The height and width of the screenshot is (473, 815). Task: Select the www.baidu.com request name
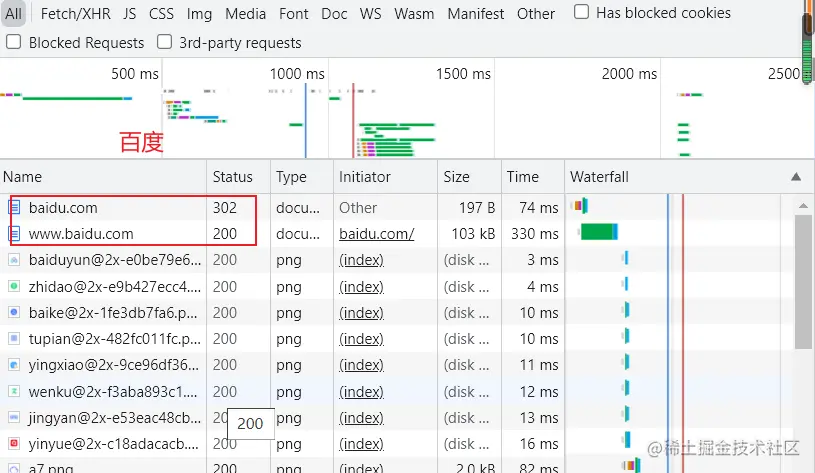[81, 234]
